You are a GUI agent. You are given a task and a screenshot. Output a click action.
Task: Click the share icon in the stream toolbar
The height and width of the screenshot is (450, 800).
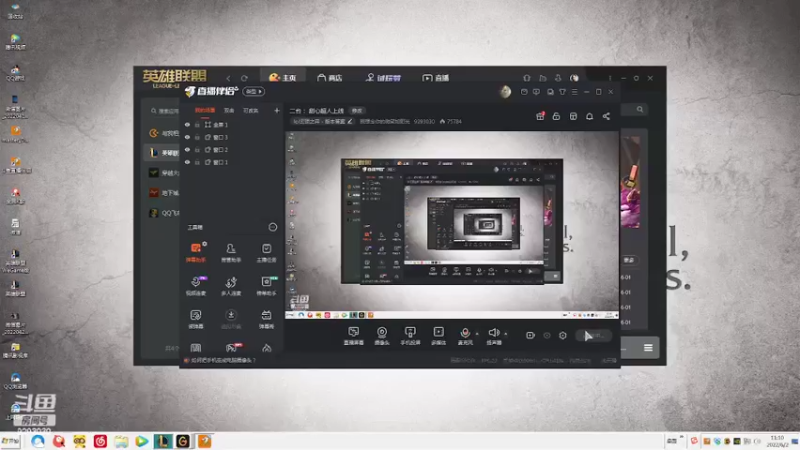pyautogui.click(x=606, y=116)
